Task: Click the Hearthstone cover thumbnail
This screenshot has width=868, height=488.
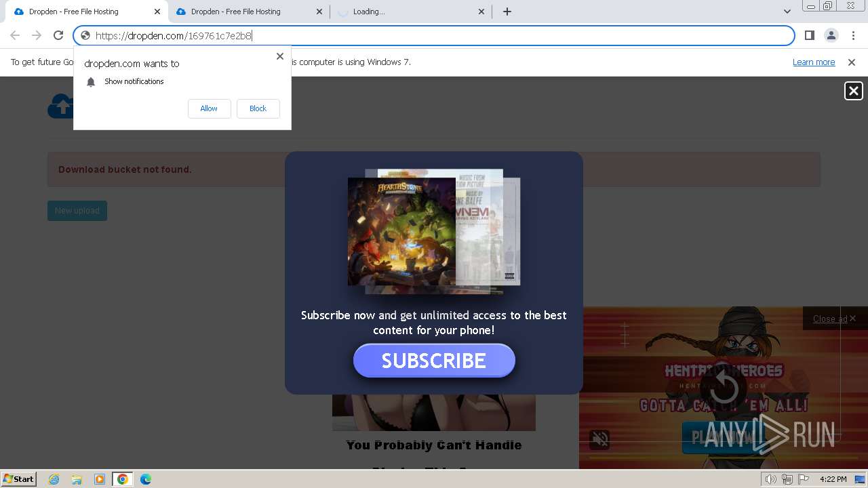Action: click(x=401, y=232)
